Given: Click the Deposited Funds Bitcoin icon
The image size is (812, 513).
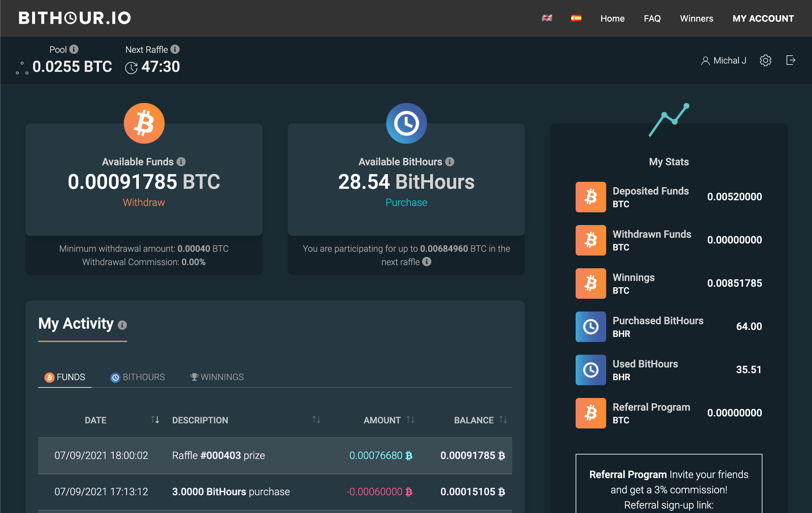Looking at the screenshot, I should tap(591, 197).
